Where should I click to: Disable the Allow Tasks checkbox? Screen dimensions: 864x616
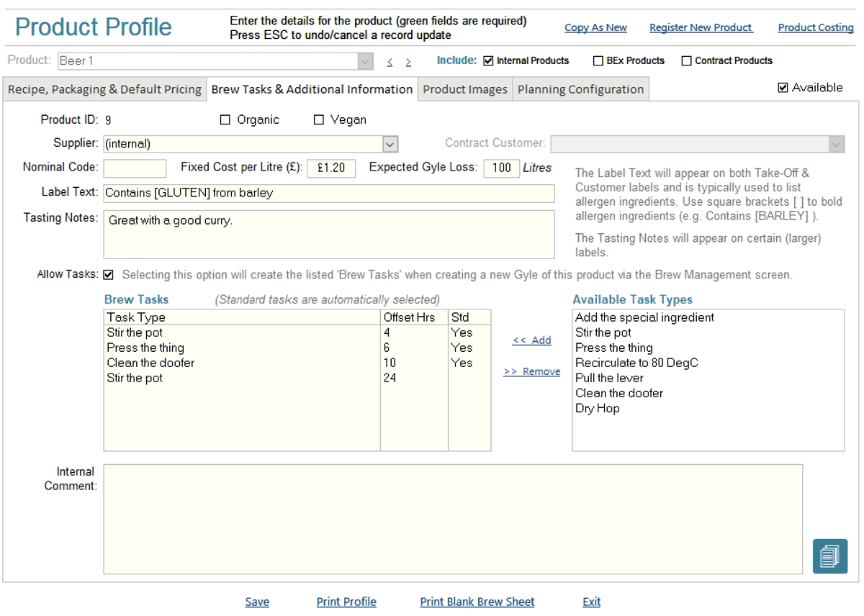click(x=109, y=275)
